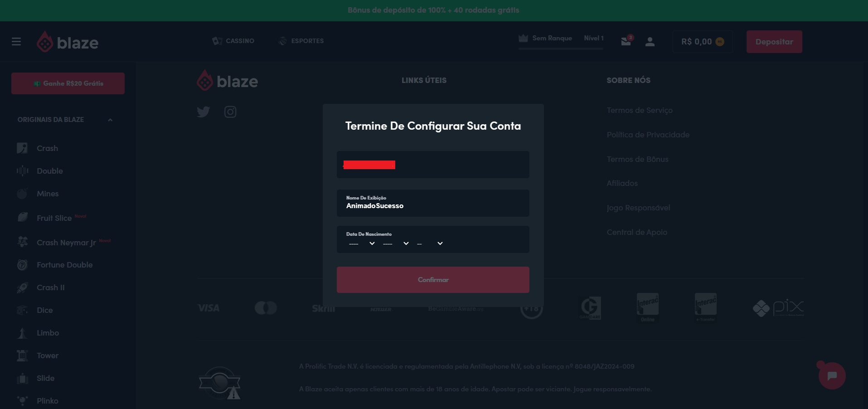Image resolution: width=868 pixels, height=409 pixels.
Task: Open Termos de Serviço link
Action: tap(640, 110)
